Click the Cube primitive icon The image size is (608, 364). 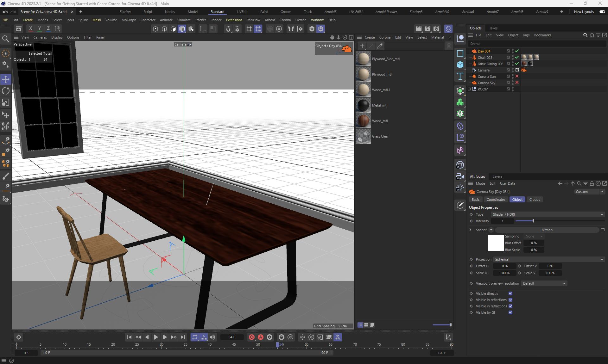click(x=460, y=65)
